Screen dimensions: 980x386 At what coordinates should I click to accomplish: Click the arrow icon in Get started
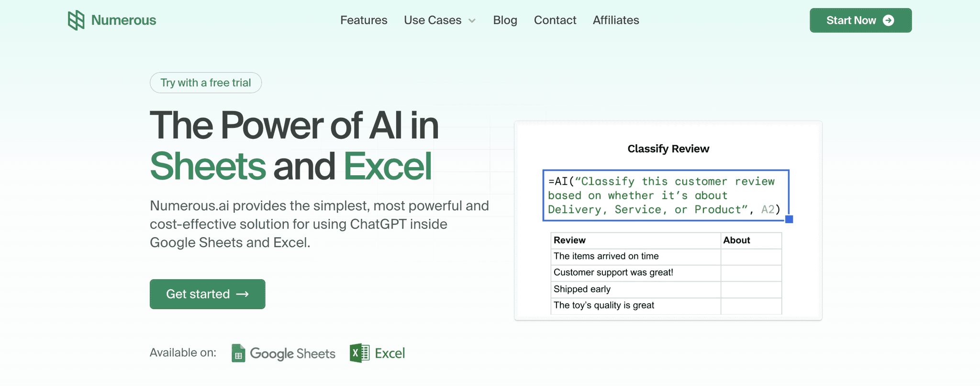click(x=243, y=294)
